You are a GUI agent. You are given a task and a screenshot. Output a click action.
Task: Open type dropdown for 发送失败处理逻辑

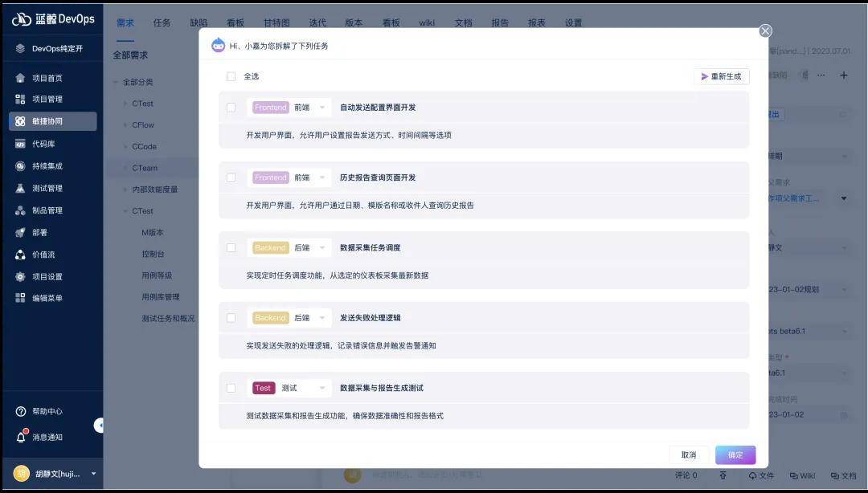[x=289, y=318]
